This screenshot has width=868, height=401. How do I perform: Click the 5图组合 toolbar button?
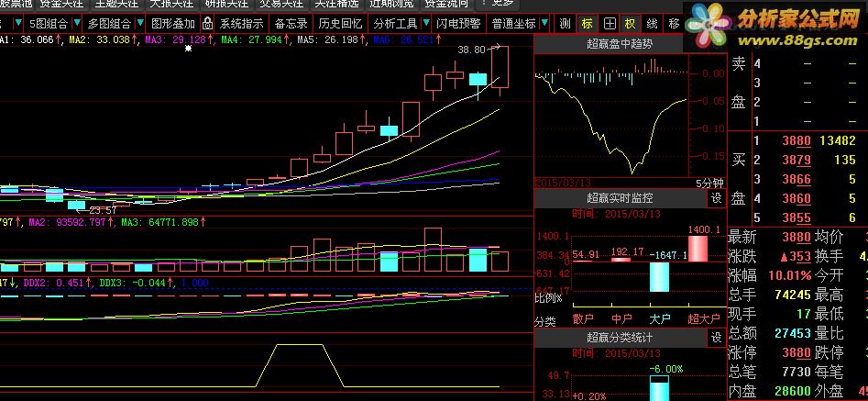[49, 24]
